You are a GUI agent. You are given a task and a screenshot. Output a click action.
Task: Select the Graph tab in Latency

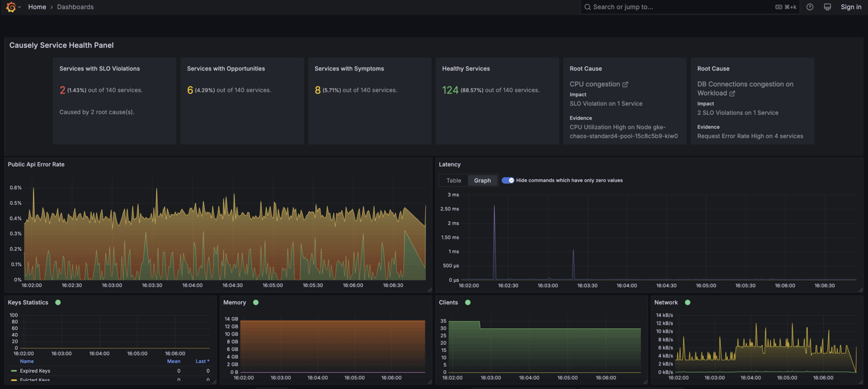tap(482, 180)
